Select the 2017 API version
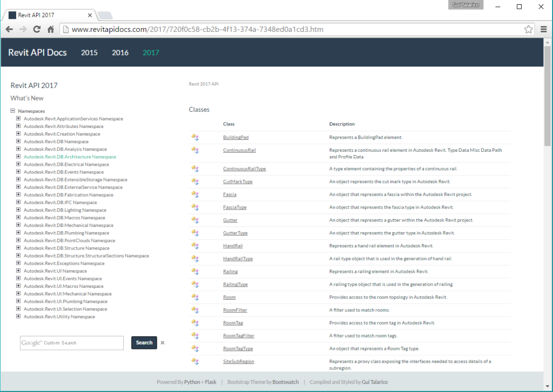The width and height of the screenshot is (553, 392). [151, 52]
